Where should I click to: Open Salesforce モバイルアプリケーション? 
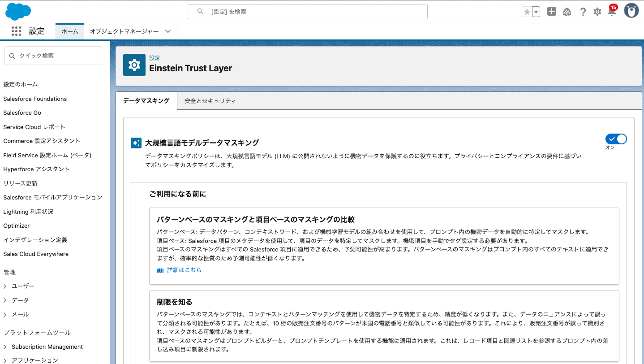point(53,197)
